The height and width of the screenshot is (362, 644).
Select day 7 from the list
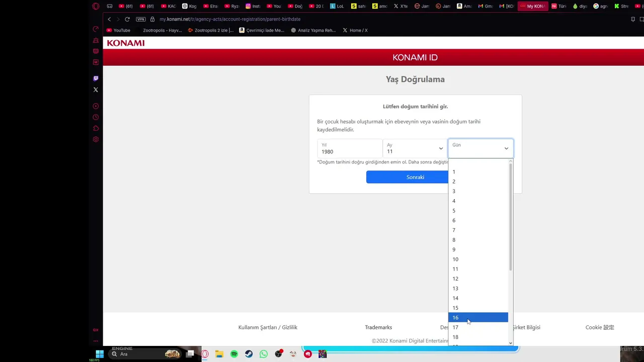tap(478, 230)
